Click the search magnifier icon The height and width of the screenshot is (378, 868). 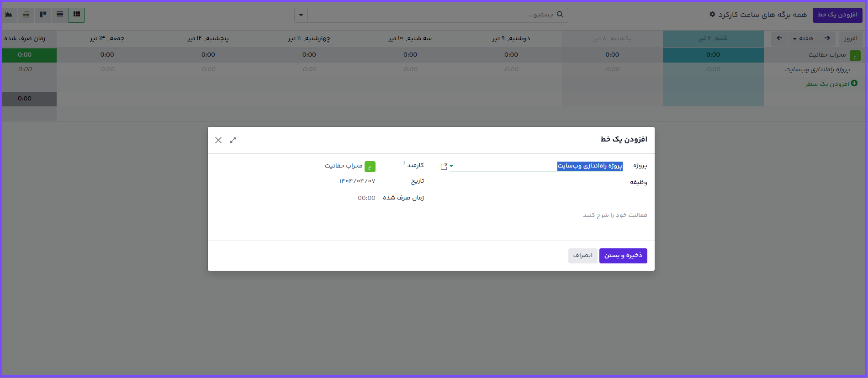point(560,15)
